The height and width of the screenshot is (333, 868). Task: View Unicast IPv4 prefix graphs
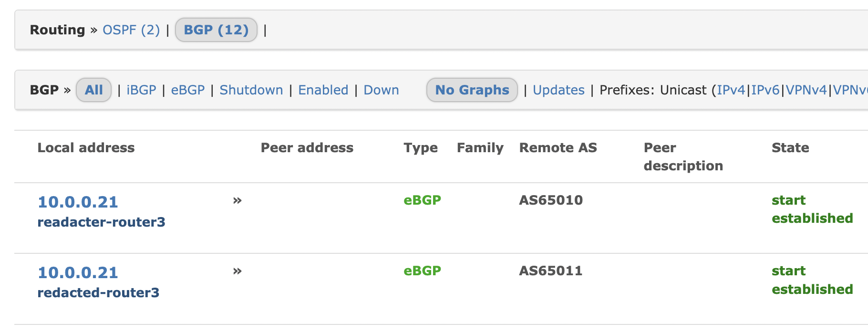[x=733, y=90]
